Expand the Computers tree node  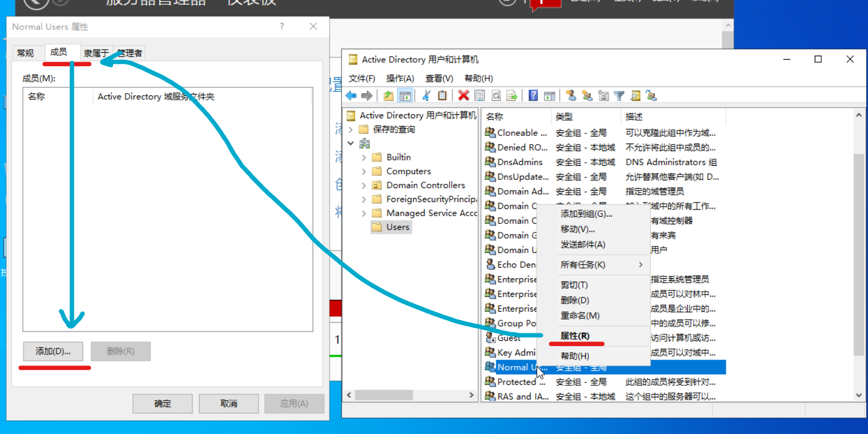pos(363,171)
